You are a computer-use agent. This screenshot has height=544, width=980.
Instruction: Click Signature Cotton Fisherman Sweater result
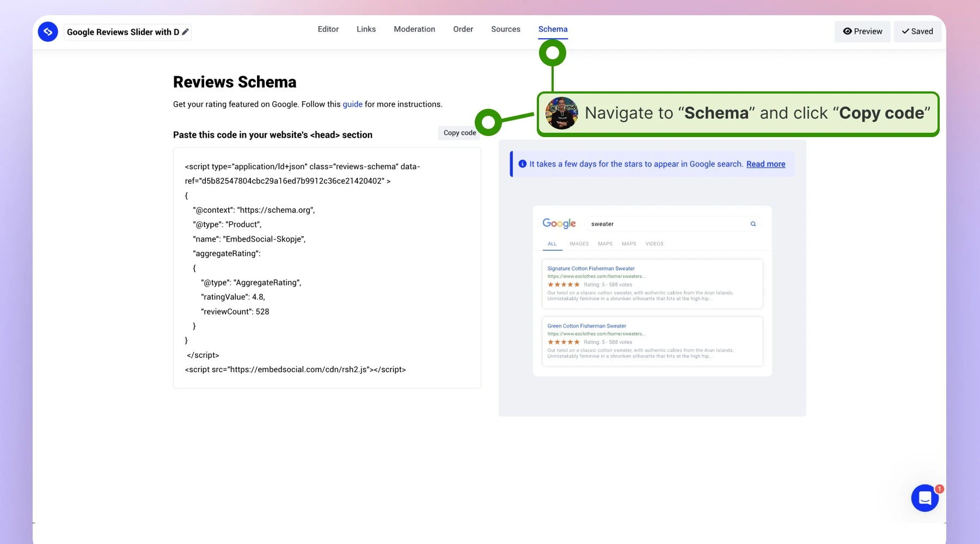(591, 269)
